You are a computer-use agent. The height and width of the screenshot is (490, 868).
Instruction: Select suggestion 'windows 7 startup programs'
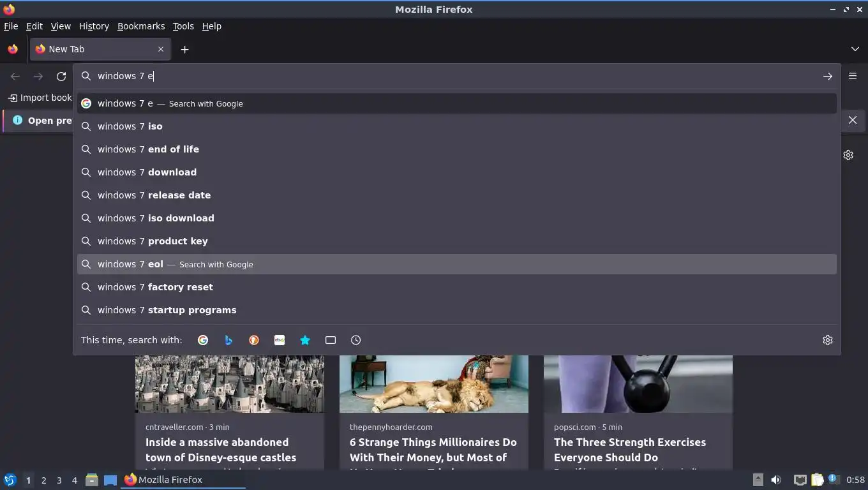tap(456, 310)
